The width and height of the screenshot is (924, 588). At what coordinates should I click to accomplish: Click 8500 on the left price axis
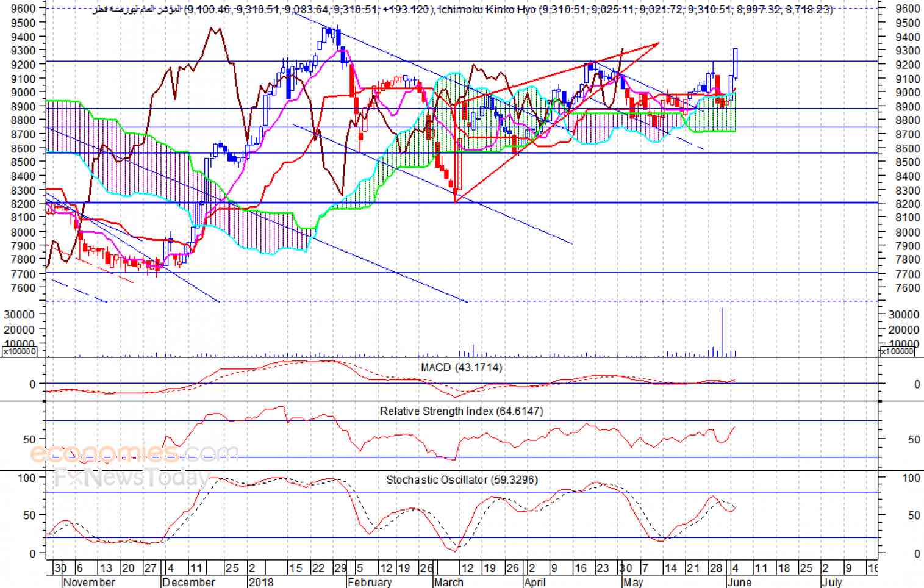click(23, 162)
